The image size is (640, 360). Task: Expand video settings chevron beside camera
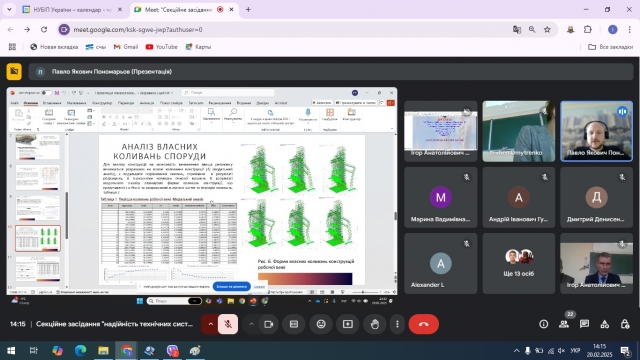click(x=251, y=324)
